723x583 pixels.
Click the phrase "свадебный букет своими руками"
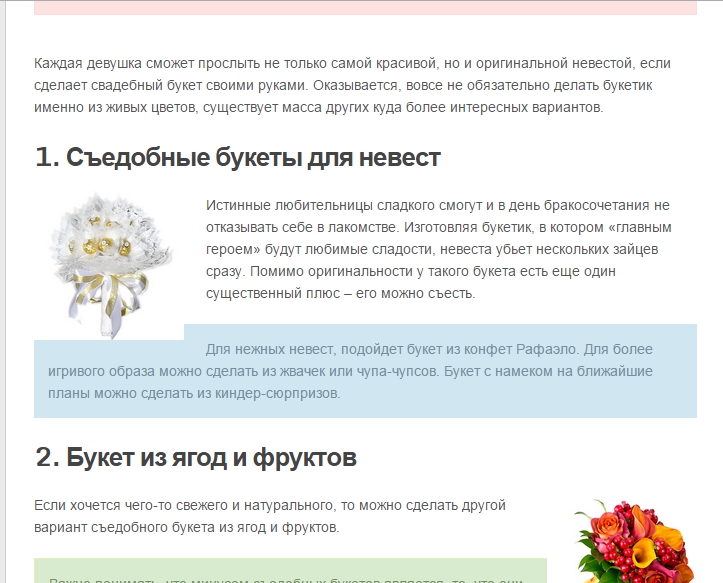pyautogui.click(x=199, y=85)
